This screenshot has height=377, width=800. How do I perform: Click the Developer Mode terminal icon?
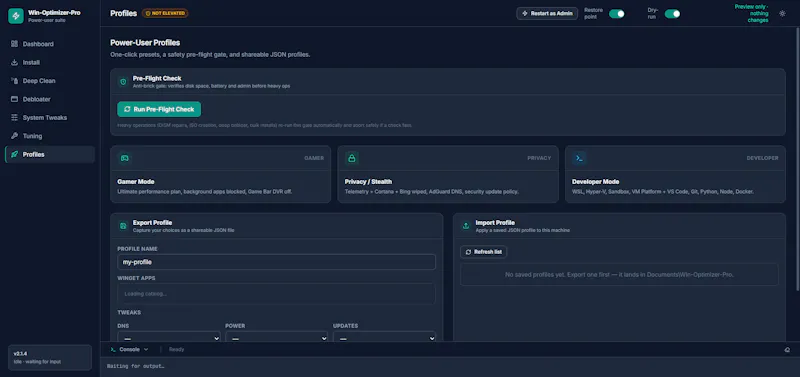point(579,158)
